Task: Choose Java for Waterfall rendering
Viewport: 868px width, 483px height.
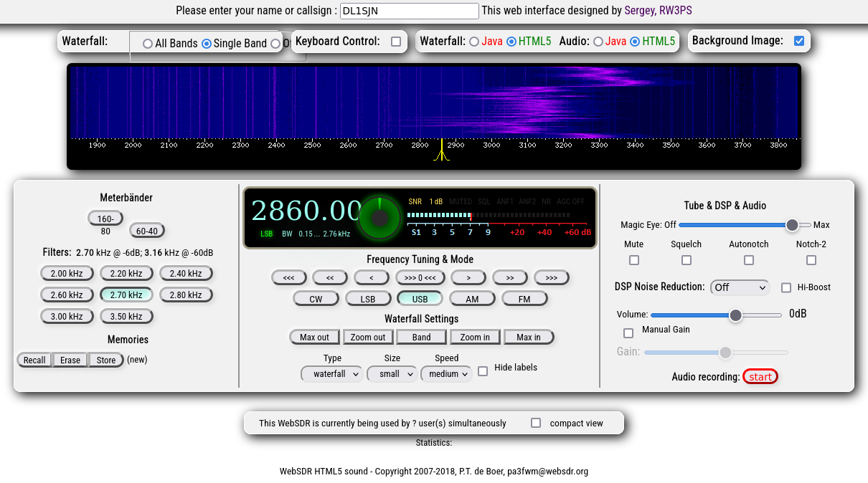Action: pyautogui.click(x=474, y=42)
